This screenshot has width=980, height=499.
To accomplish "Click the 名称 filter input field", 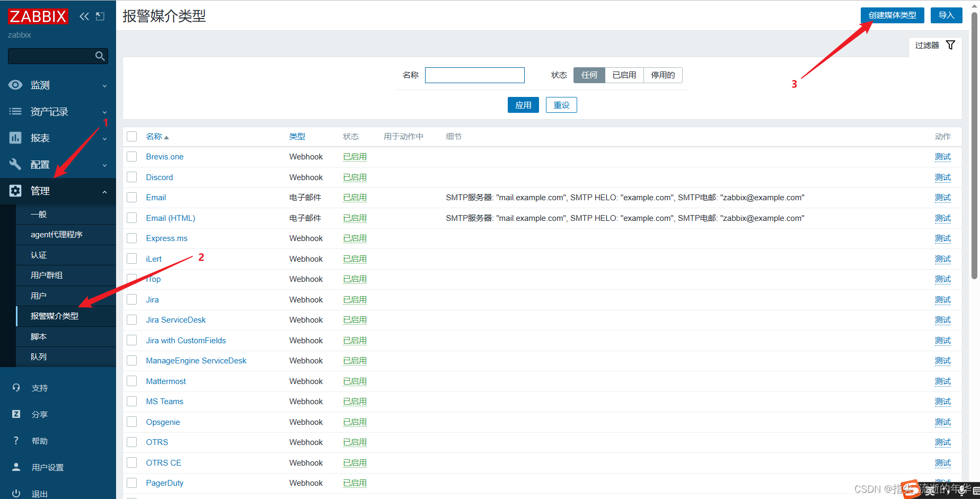I will click(x=475, y=75).
